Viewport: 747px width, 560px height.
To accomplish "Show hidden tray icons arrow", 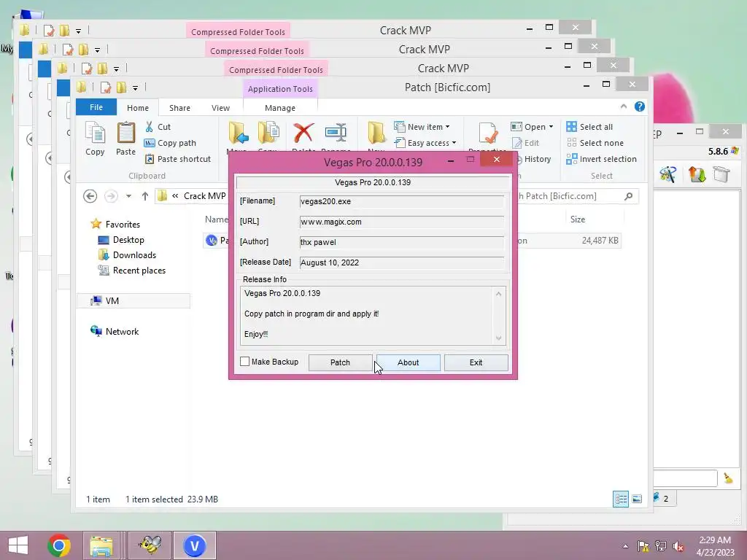I will [625, 546].
